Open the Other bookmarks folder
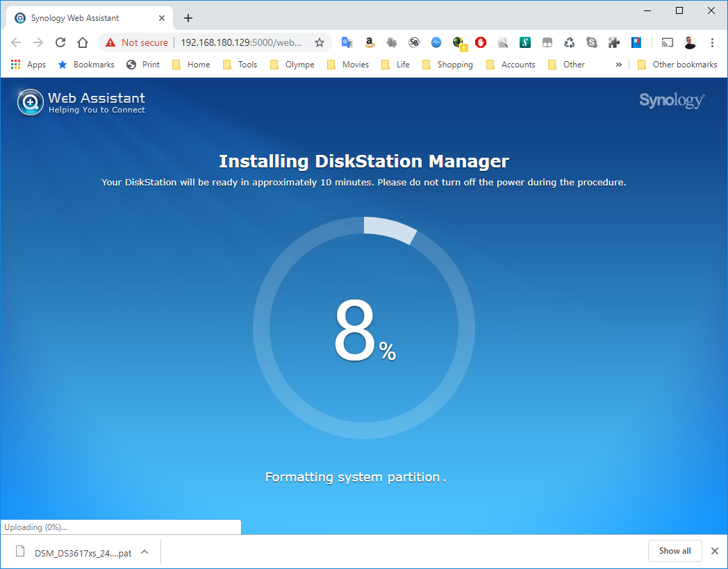The height and width of the screenshot is (569, 728). 677,65
